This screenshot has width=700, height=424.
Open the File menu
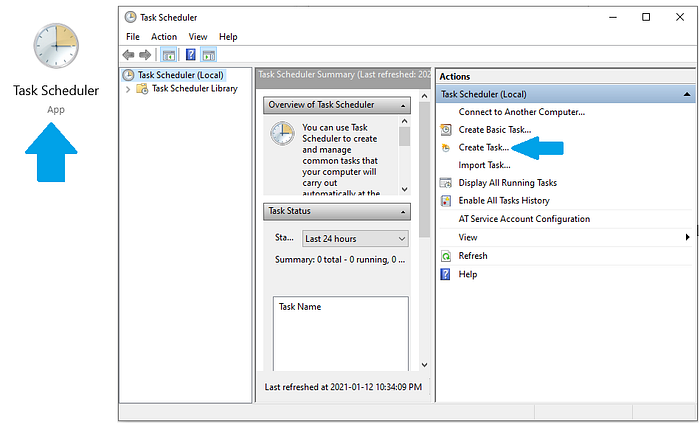(x=133, y=37)
